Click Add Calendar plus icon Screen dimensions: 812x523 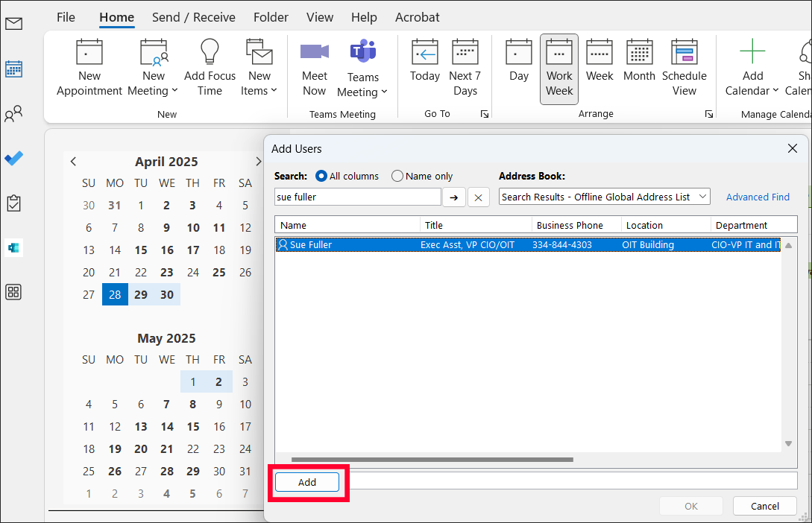pyautogui.click(x=752, y=51)
